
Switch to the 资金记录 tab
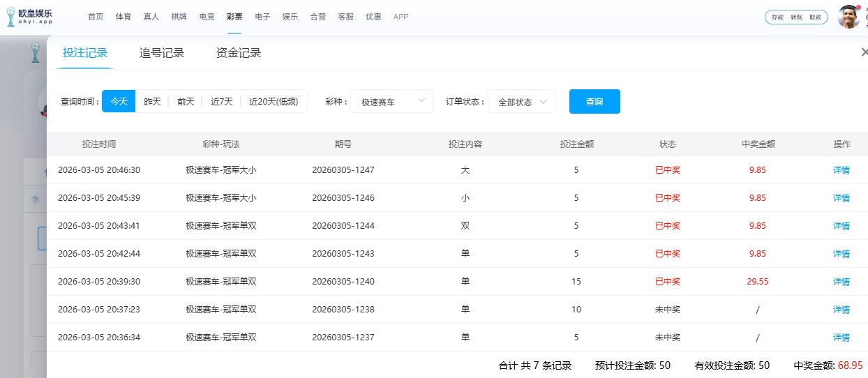pyautogui.click(x=239, y=53)
